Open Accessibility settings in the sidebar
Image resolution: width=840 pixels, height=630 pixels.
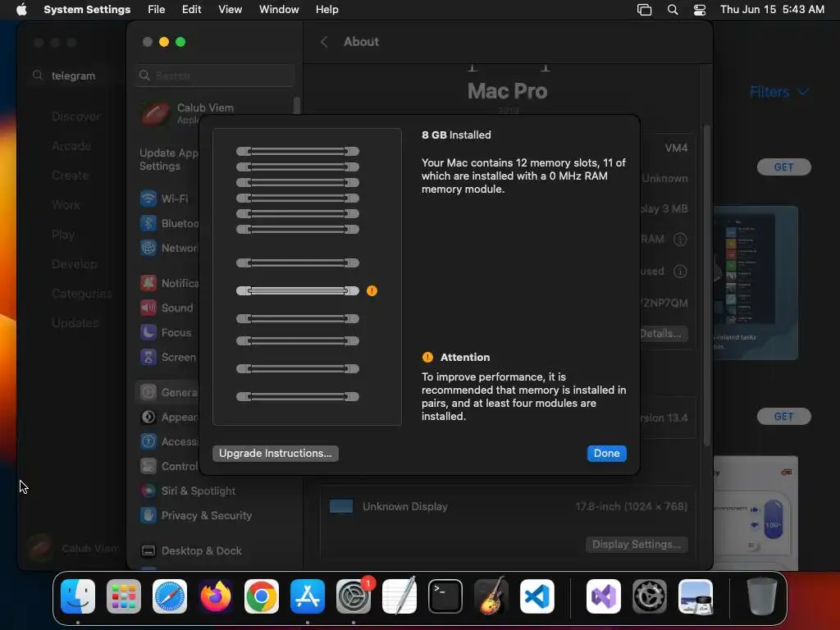tap(169, 442)
